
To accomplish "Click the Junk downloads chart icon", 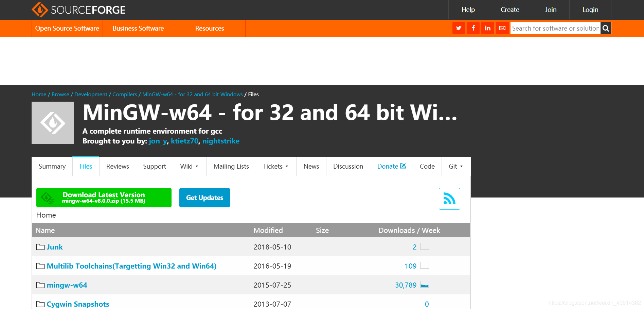I will pos(425,246).
